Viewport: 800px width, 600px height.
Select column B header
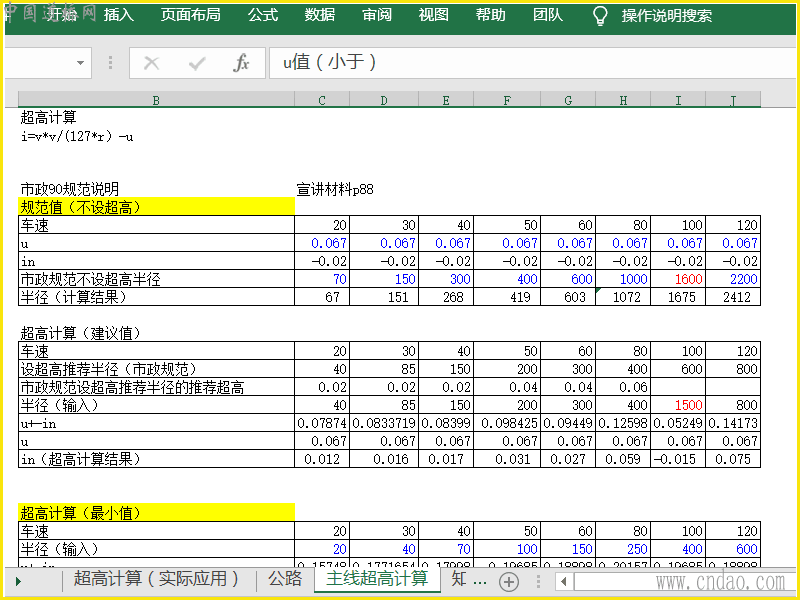coord(156,99)
